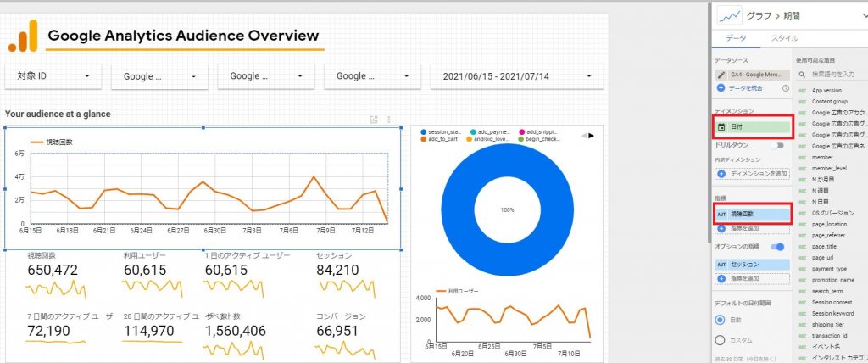868x363 pixels.
Task: Go to previous donut legend page arrow
Action: point(583,136)
